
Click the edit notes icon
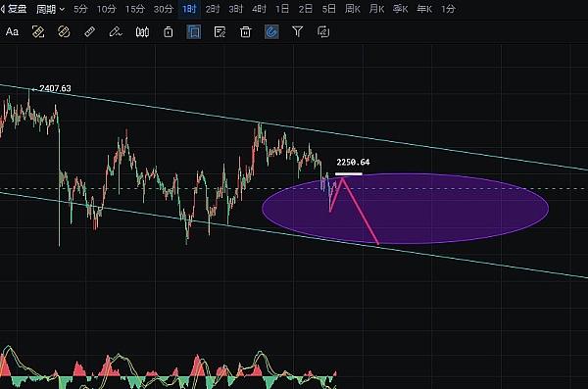(x=220, y=32)
